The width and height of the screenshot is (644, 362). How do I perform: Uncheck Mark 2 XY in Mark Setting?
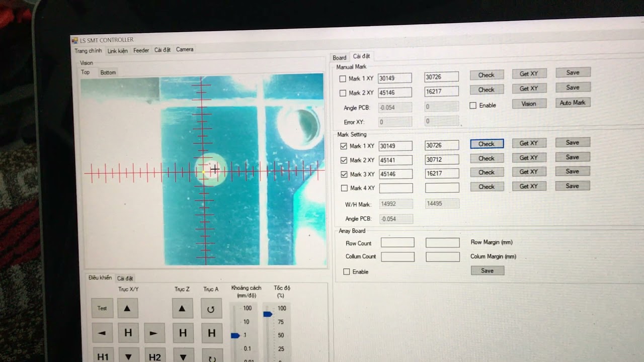click(344, 160)
